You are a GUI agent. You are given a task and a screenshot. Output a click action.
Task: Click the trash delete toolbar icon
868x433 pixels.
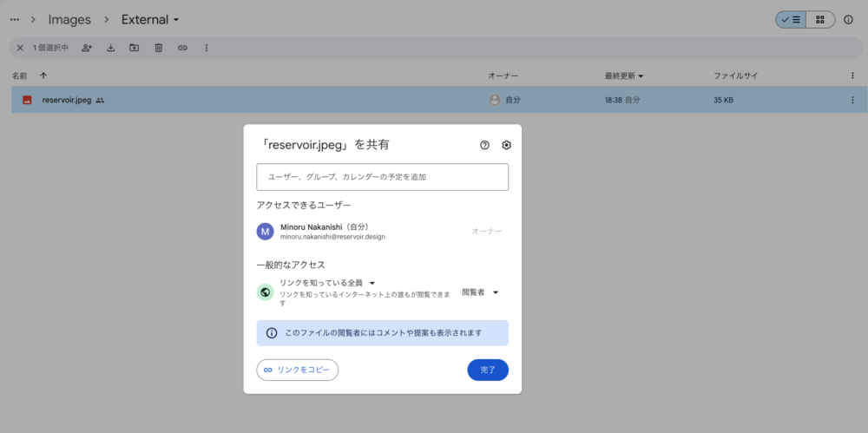tap(158, 48)
